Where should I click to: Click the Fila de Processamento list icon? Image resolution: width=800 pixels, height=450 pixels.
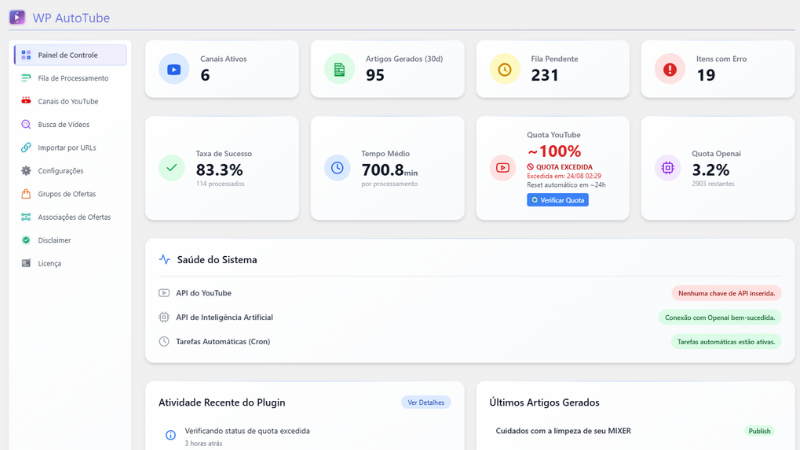[26, 78]
